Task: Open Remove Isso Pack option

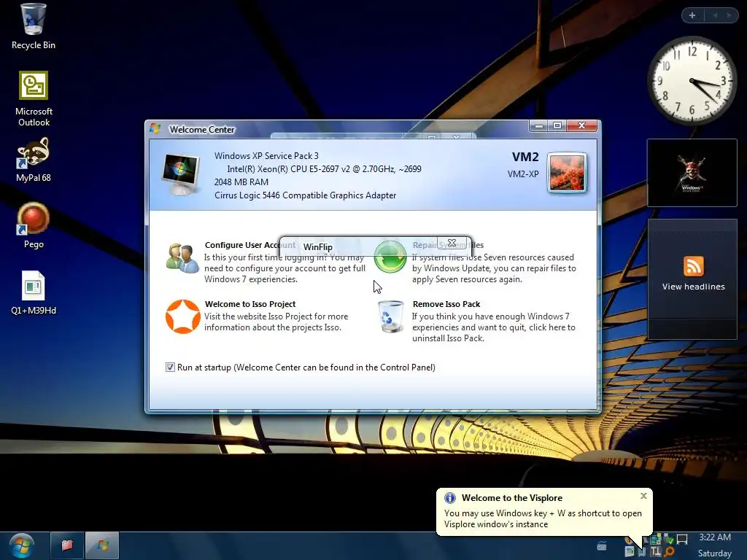Action: coord(446,304)
